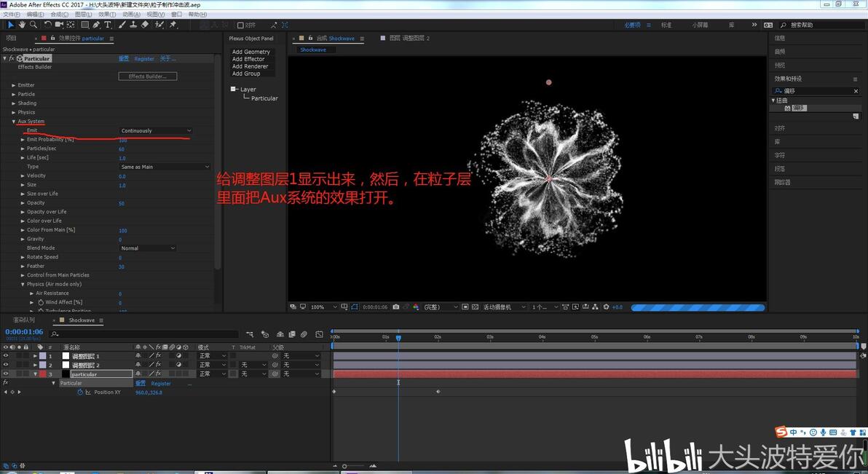Hide layer 调整图层 2 with eye icon
Viewport: 868px width, 474px height.
point(6,365)
